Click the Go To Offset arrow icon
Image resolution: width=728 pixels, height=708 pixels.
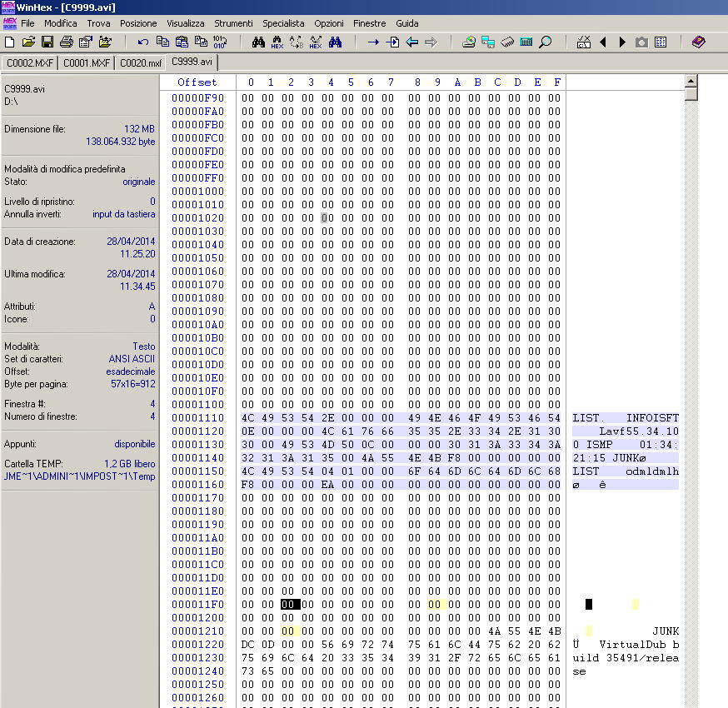(x=373, y=42)
